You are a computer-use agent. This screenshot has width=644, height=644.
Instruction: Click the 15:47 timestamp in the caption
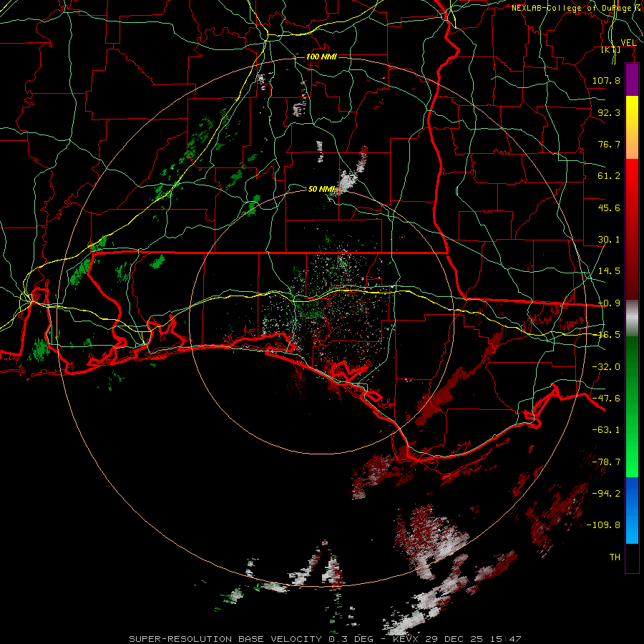click(x=506, y=639)
